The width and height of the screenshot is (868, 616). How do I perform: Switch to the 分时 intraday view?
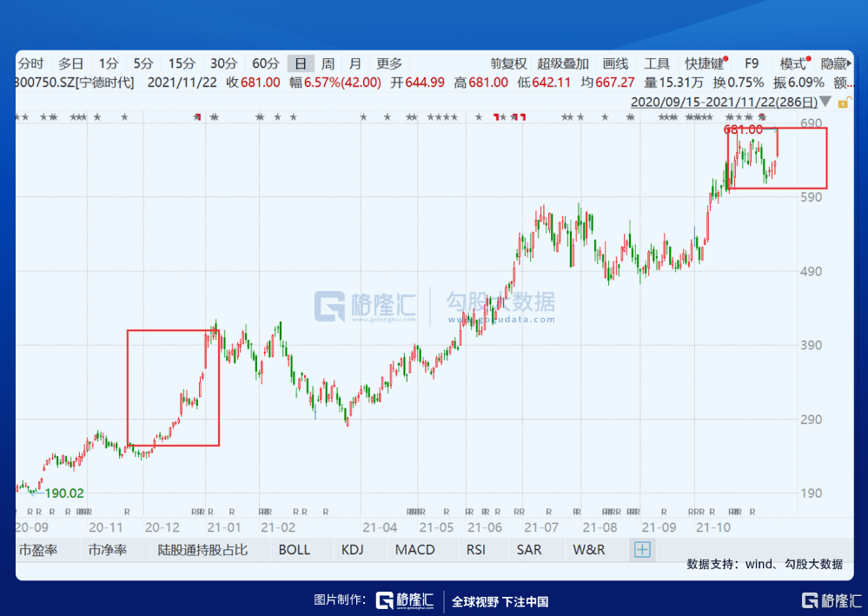click(30, 63)
